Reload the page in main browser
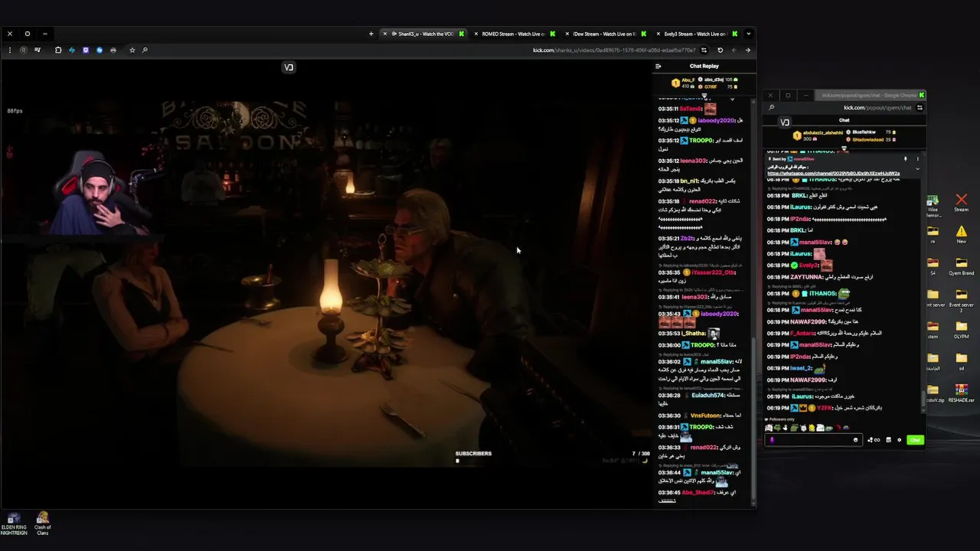980x551 pixels. pos(720,51)
